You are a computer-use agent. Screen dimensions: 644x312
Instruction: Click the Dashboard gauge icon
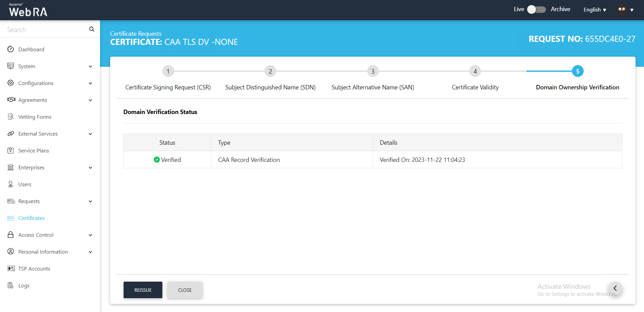click(11, 49)
